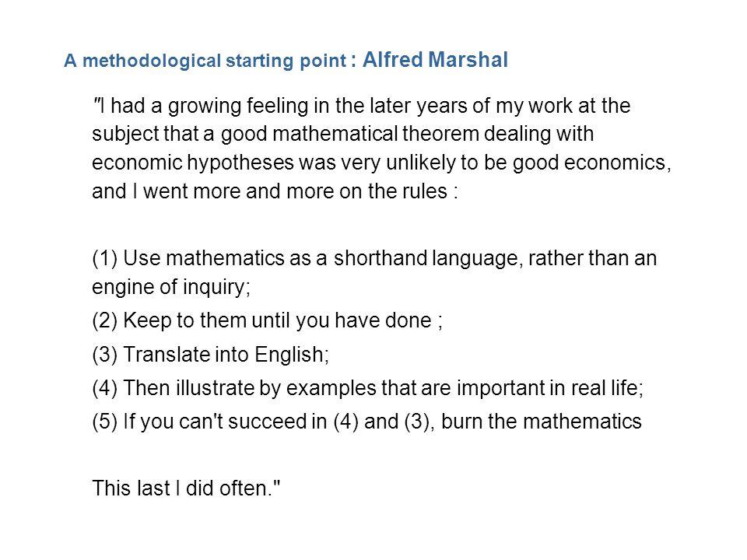Screen dimensions: 747x560
Task: Click the closing line 'This last I did often'
Action: click(x=186, y=488)
